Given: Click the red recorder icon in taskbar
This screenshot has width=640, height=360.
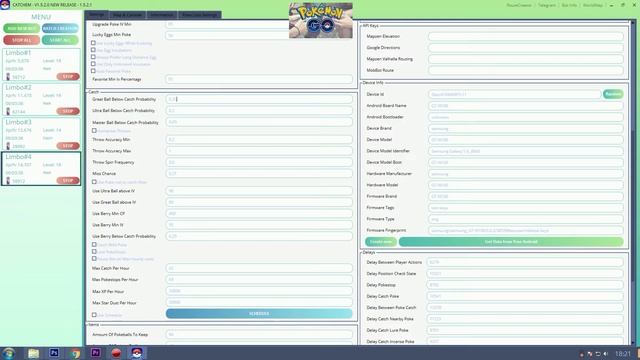Looking at the screenshot, I should click(x=116, y=353).
